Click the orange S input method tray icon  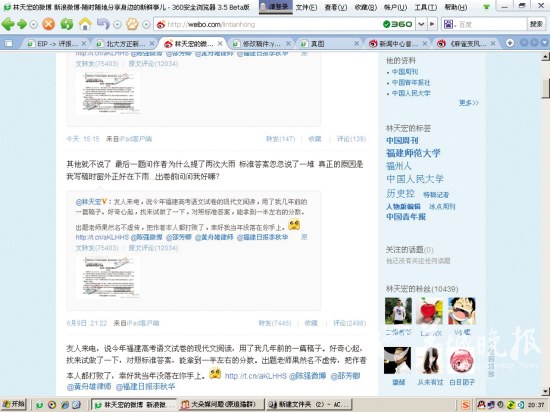click(x=465, y=405)
